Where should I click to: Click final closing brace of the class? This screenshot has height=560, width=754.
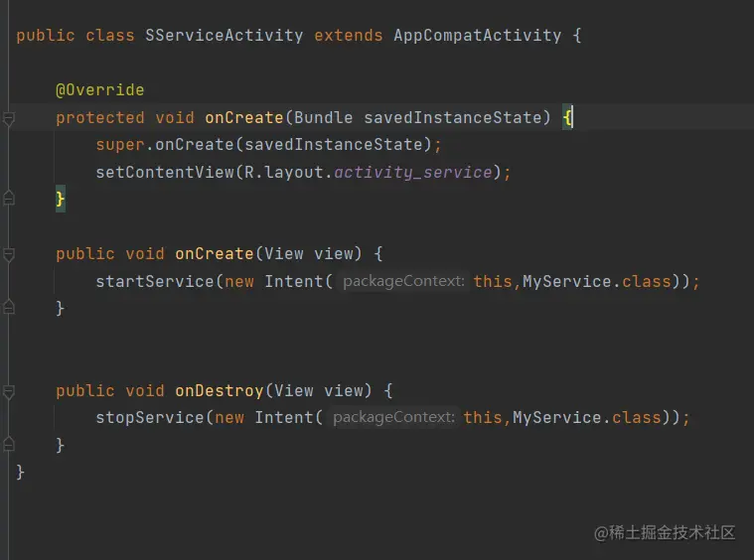[20, 472]
